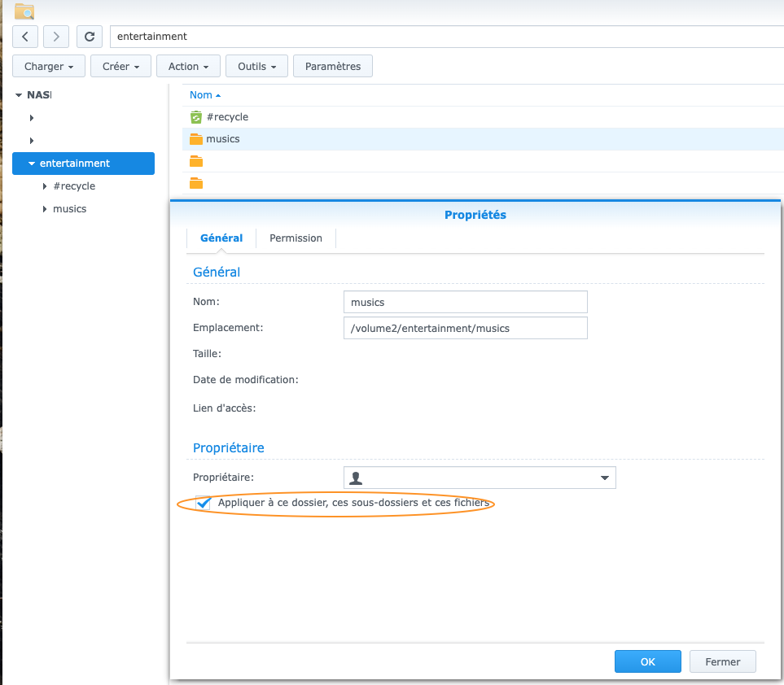Switch to the Permission tab
The height and width of the screenshot is (685, 784).
click(x=296, y=238)
